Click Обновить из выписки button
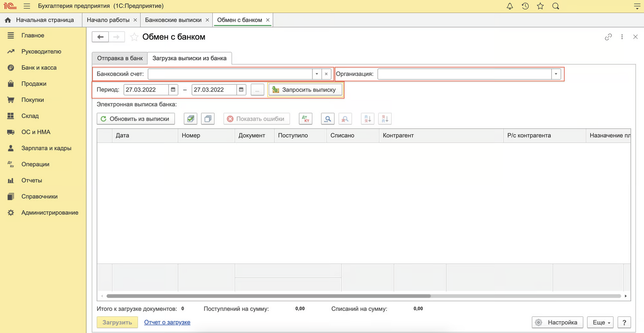 pos(136,119)
